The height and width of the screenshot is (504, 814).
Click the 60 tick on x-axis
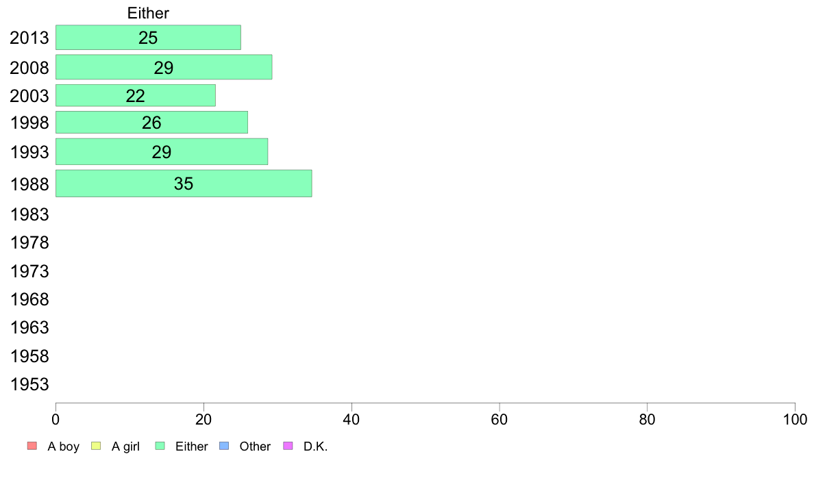499,419
